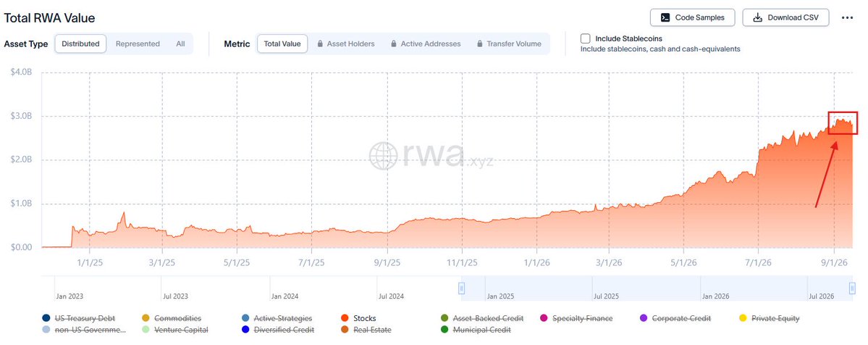This screenshot has height=345, width=868.
Task: Switch asset type to All
Action: (x=180, y=43)
